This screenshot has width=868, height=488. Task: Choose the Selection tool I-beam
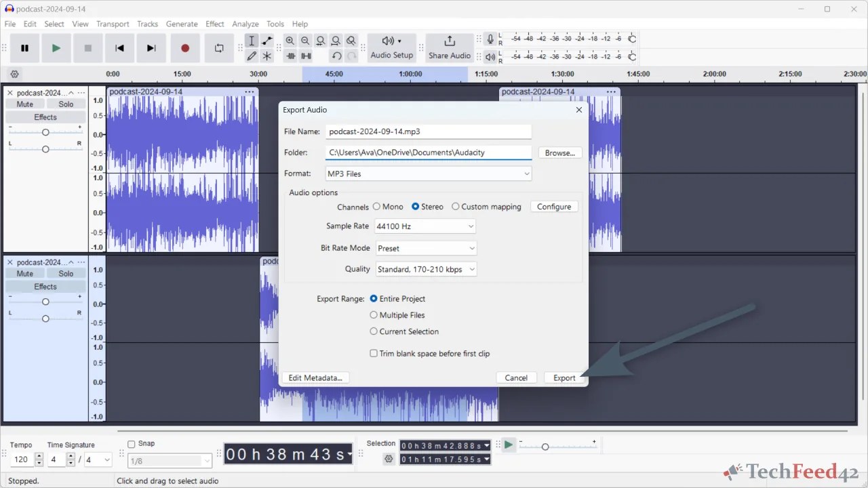[x=252, y=41]
